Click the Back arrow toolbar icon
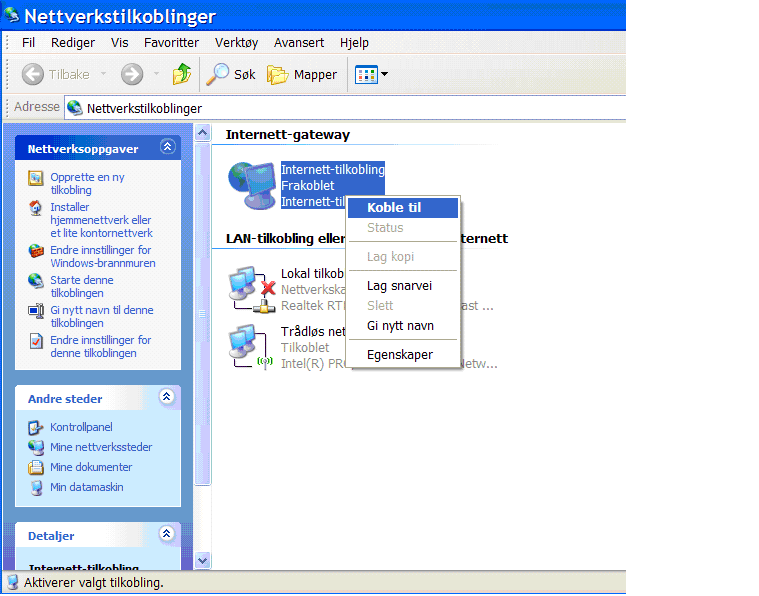This screenshot has height=596, width=759. (x=33, y=75)
